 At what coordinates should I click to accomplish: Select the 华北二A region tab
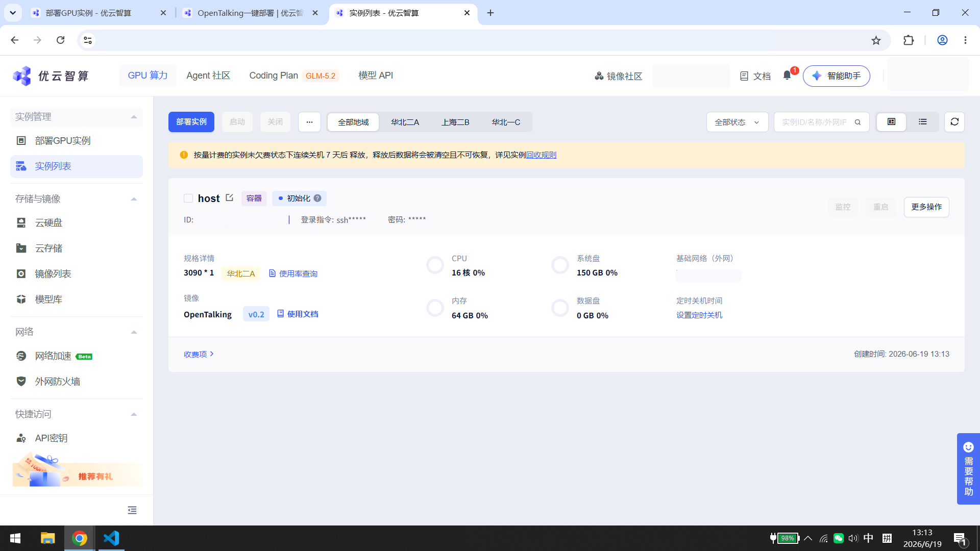(405, 122)
